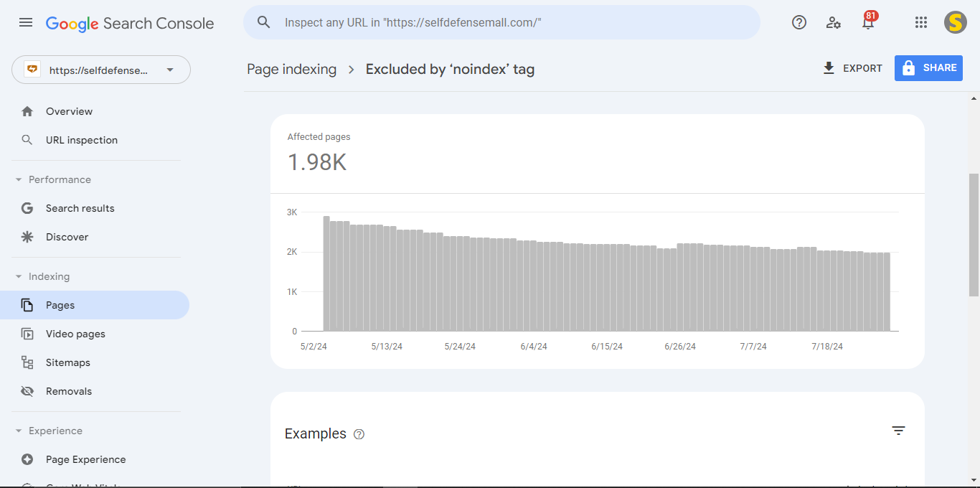The width and height of the screenshot is (980, 488).
Task: Focus the Inspect any URL field
Action: 501,22
